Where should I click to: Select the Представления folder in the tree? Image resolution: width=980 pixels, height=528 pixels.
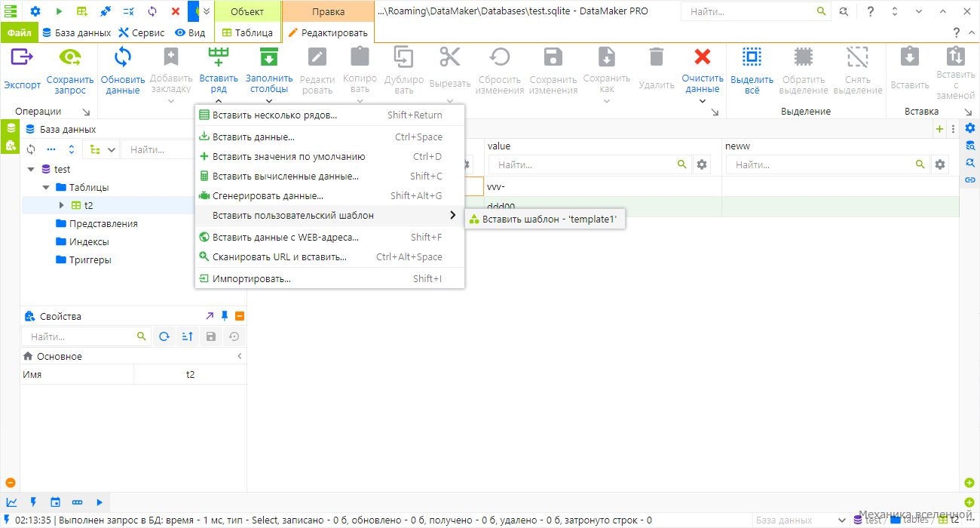103,224
